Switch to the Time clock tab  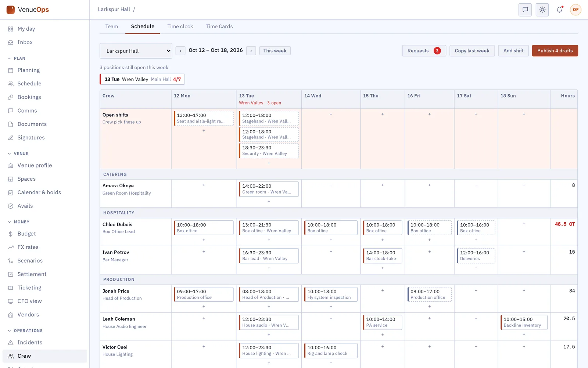point(180,26)
